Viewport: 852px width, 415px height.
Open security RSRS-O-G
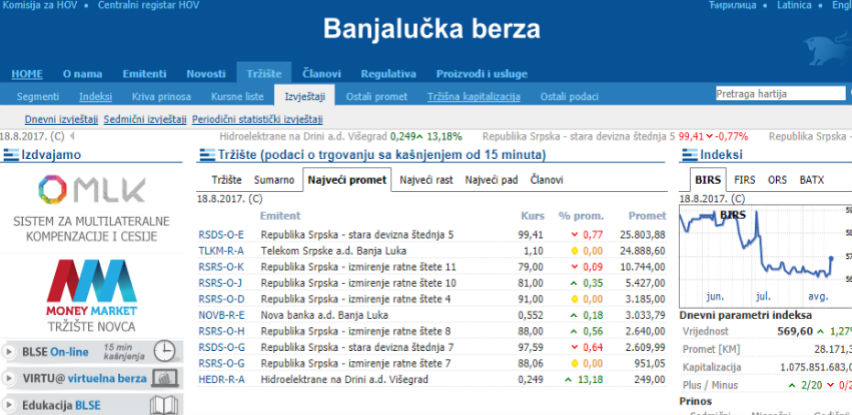pos(221,363)
